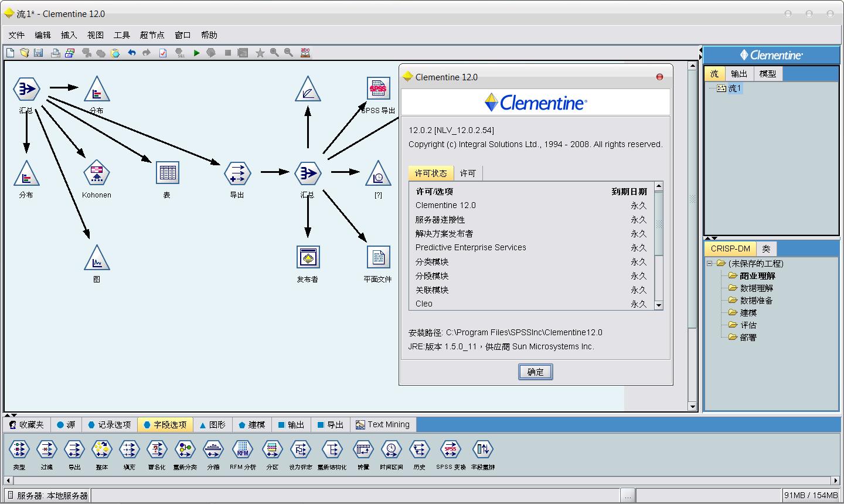The width and height of the screenshot is (844, 504).
Task: Open the 记录选项 palette tab
Action: (110, 425)
